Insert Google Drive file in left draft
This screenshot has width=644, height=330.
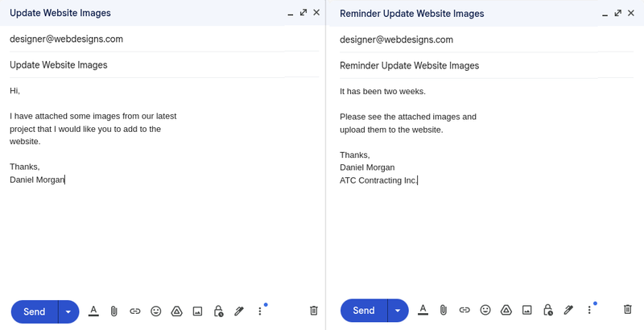176,311
